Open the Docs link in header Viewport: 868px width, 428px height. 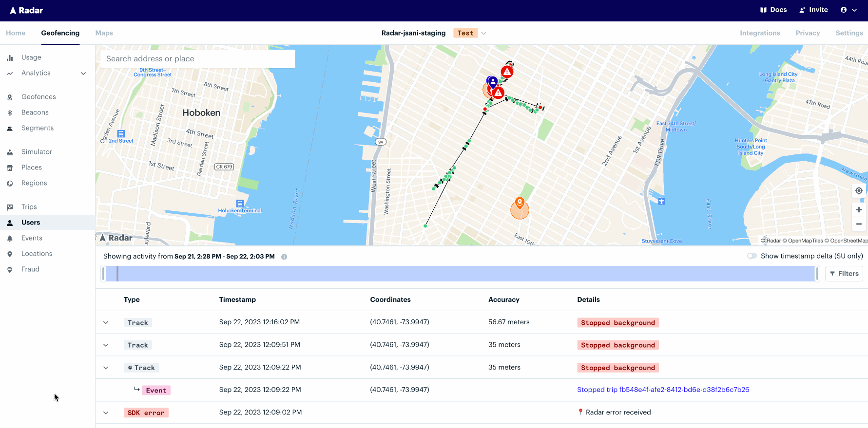click(773, 10)
